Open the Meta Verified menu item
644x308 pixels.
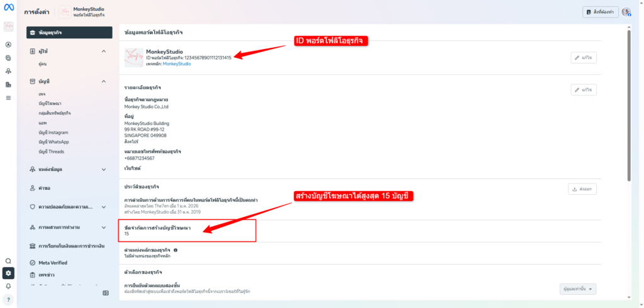click(x=53, y=263)
